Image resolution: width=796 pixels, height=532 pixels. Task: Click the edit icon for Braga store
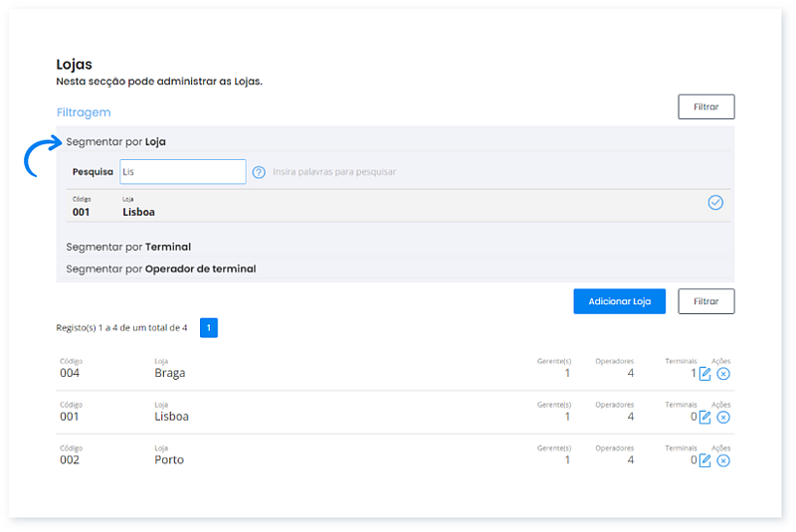point(704,374)
